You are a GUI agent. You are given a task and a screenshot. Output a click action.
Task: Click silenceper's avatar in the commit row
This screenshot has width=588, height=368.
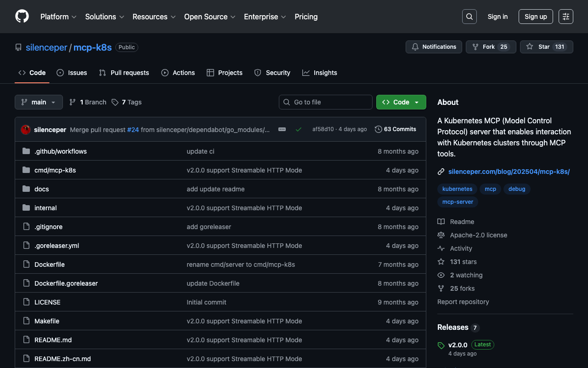tap(26, 130)
